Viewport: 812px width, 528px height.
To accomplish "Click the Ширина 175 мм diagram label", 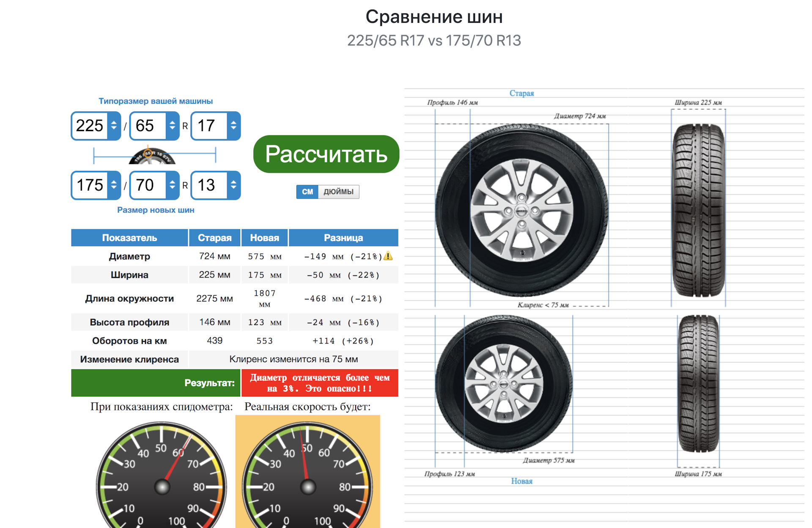I will (x=698, y=474).
